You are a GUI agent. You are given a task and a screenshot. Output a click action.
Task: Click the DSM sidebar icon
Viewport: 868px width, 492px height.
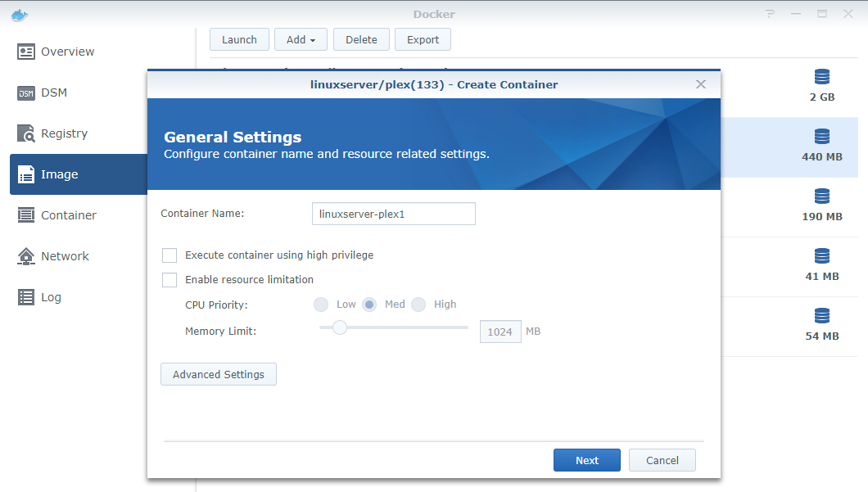point(26,93)
